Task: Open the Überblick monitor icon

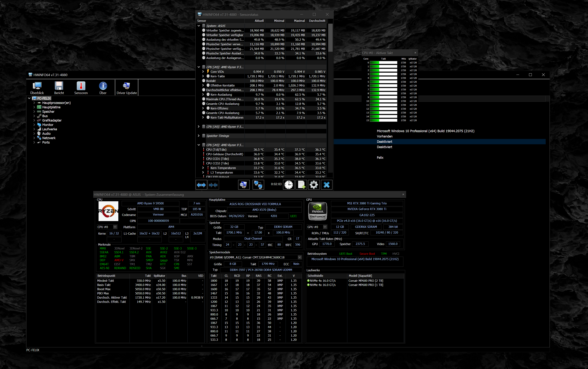Action: pyautogui.click(x=37, y=88)
